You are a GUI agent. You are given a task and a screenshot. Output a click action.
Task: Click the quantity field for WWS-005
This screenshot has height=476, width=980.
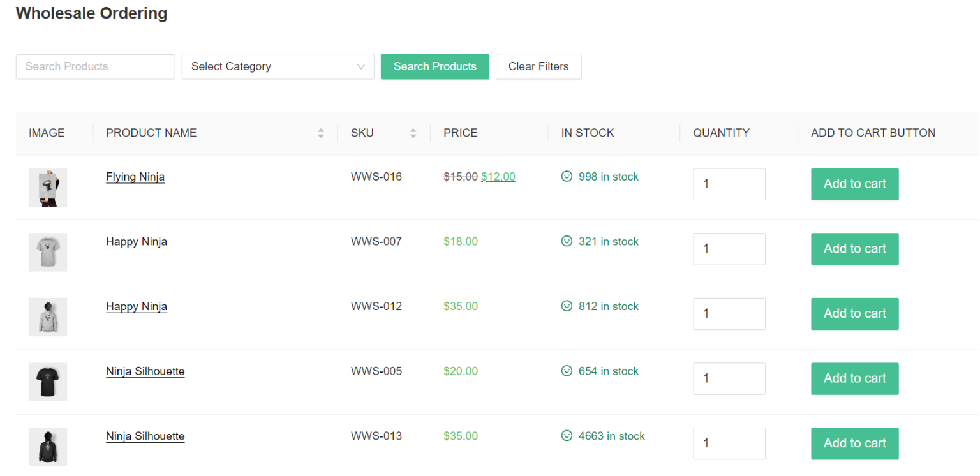tap(729, 378)
